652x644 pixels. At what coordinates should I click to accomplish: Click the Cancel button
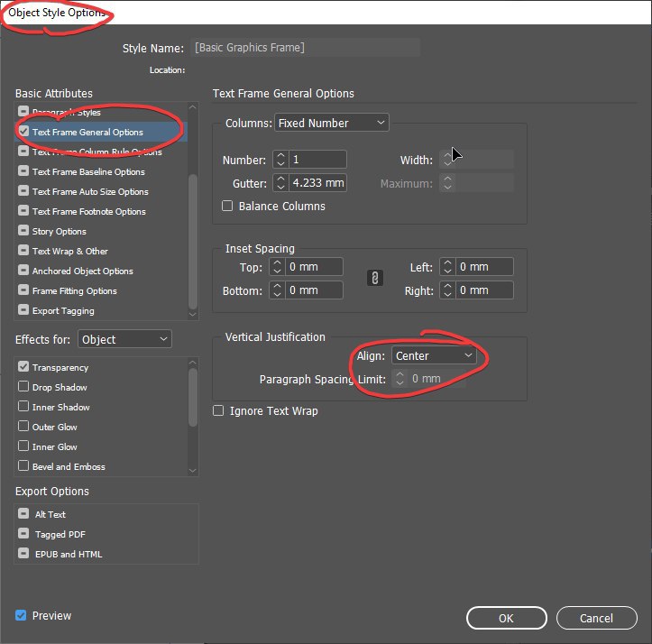coord(596,618)
